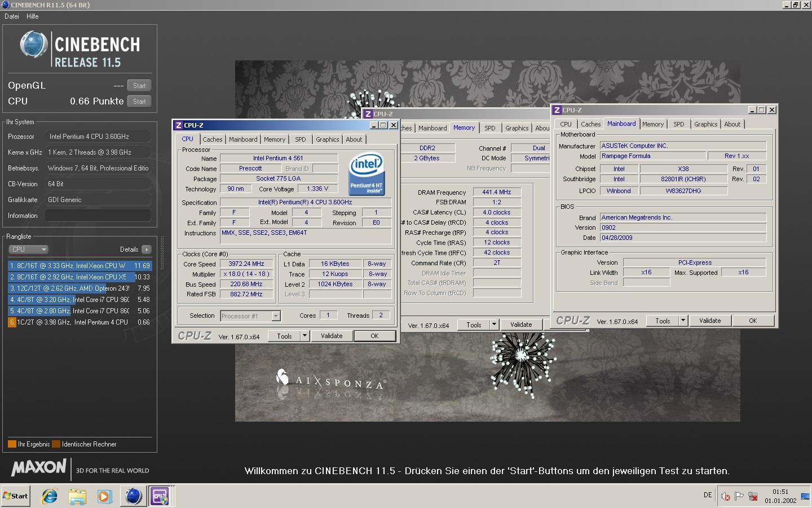The width and height of the screenshot is (812, 508).
Task: Click the Intel Pentium 4 HT logo
Action: pos(366,174)
